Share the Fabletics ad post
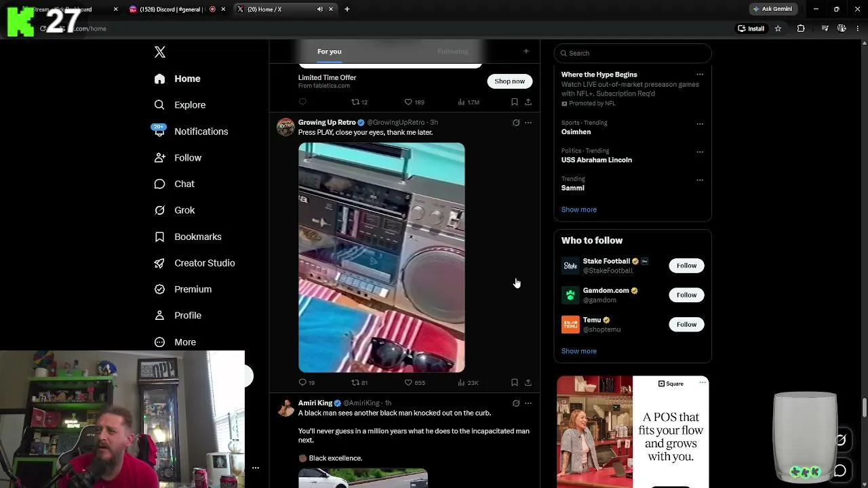The width and height of the screenshot is (868, 488). point(528,102)
